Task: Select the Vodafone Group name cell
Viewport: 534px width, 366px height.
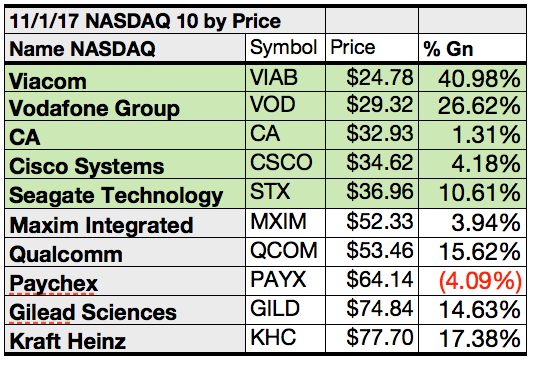Action: (125, 106)
